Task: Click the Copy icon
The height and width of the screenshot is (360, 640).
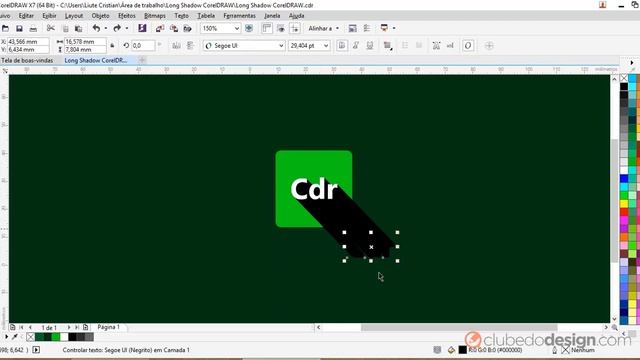Action: pyautogui.click(x=65, y=28)
